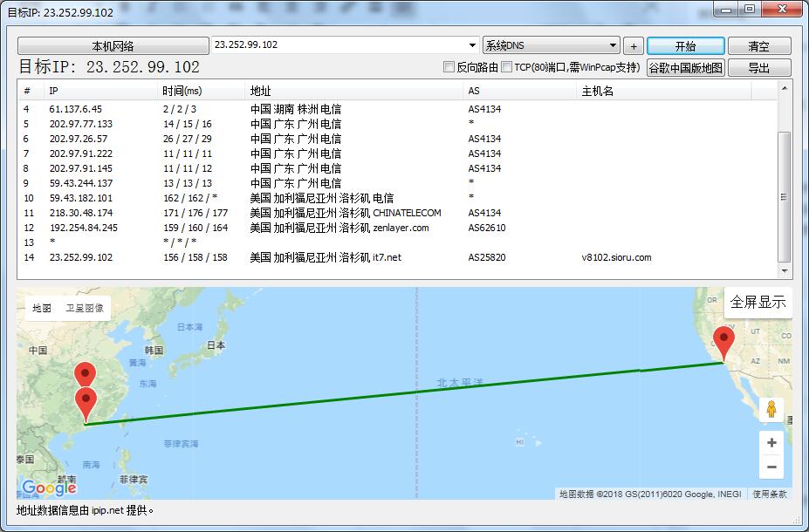Select hop 14 row 23.252.99.102
This screenshot has width=809, height=532.
(349, 257)
